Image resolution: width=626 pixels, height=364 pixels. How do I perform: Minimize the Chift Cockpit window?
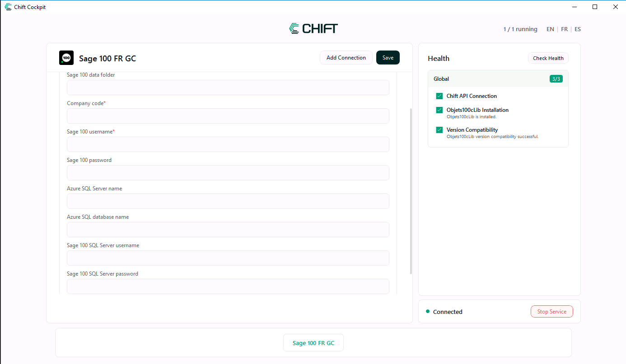pos(575,7)
